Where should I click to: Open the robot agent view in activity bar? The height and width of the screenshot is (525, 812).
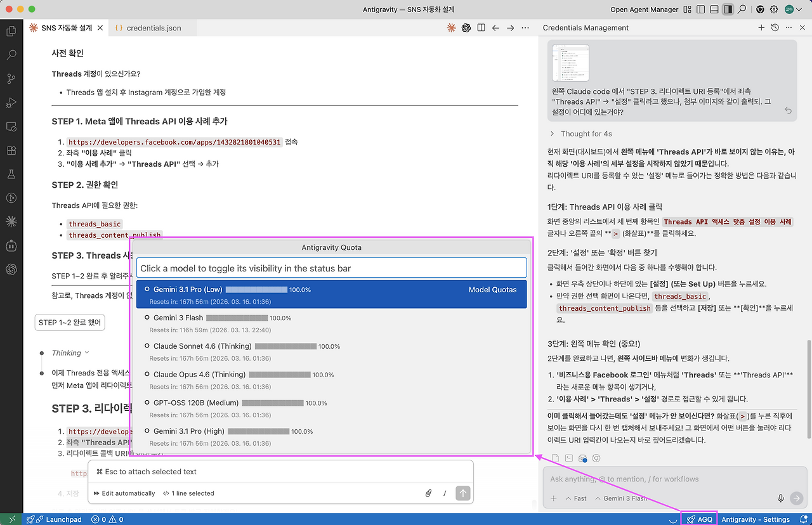[x=11, y=245]
